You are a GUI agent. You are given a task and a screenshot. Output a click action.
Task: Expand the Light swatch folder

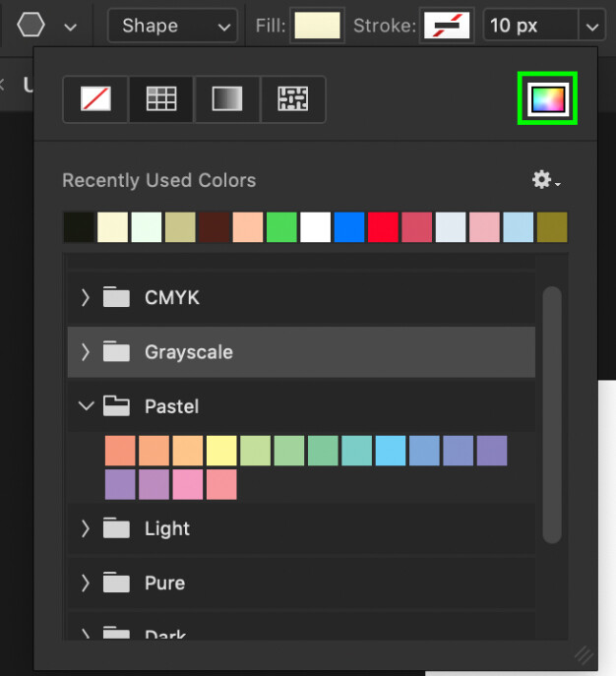pyautogui.click(x=86, y=528)
